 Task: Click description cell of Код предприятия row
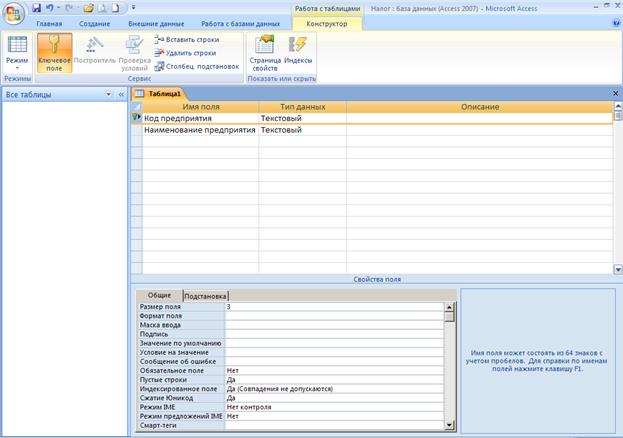(x=480, y=118)
